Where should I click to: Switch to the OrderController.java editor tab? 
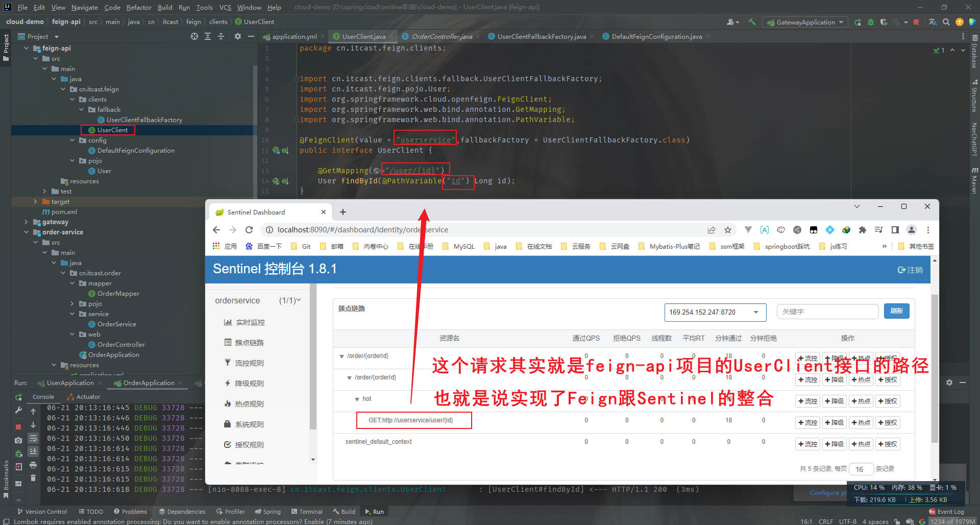442,37
